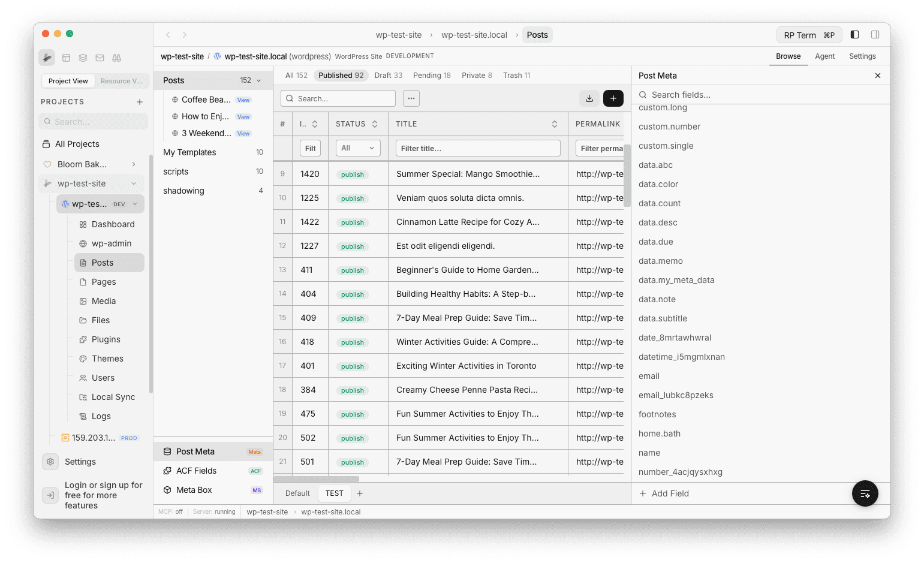Switch to Resource View in the sidebar

(122, 80)
